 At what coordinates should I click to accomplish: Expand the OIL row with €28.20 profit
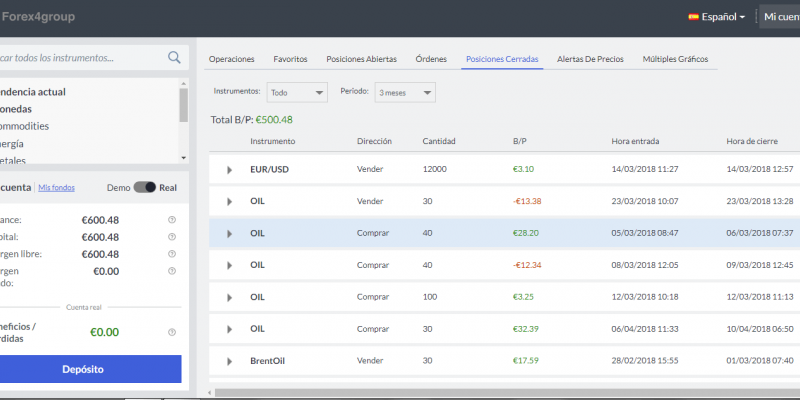click(230, 233)
